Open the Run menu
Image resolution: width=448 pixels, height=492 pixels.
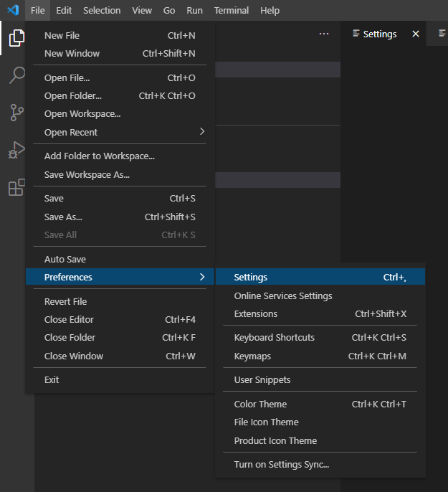point(194,10)
